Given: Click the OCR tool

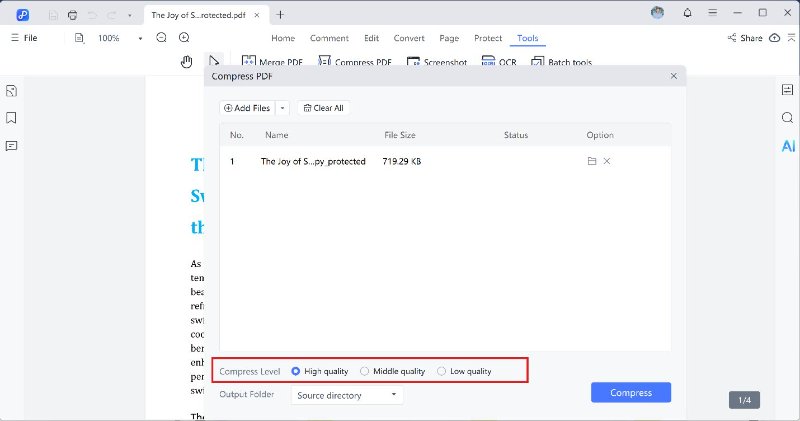Looking at the screenshot, I should click(499, 62).
